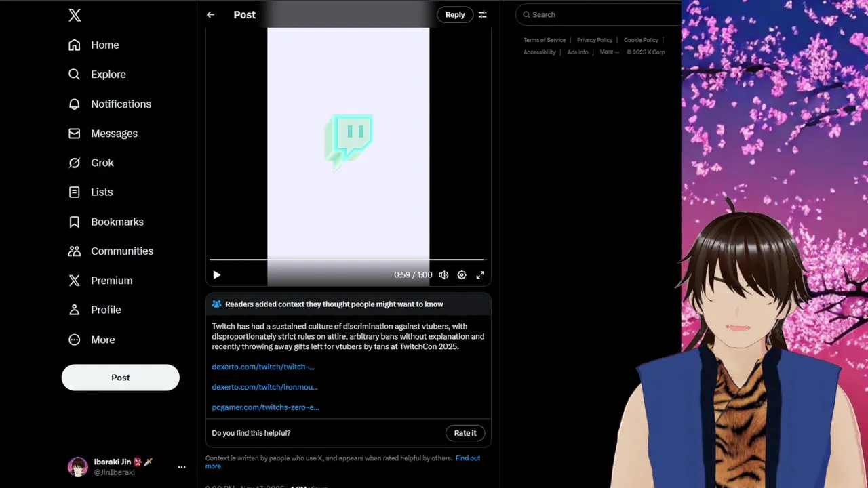Mute the video with speaker icon

pos(443,274)
